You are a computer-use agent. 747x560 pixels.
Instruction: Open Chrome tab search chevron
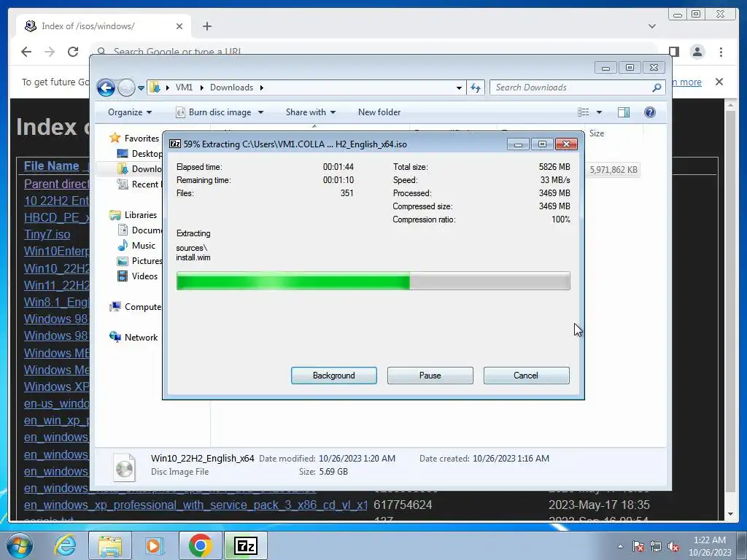652,26
